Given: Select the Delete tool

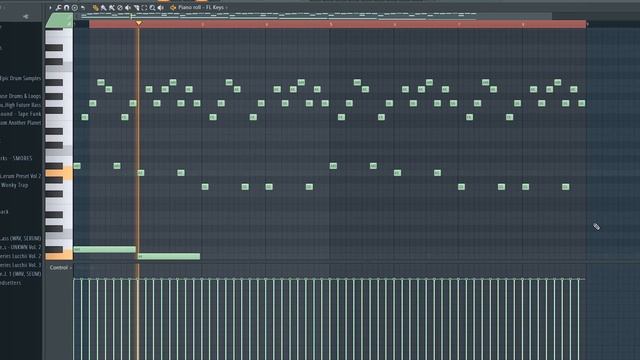Looking at the screenshot, I should click(120, 7).
